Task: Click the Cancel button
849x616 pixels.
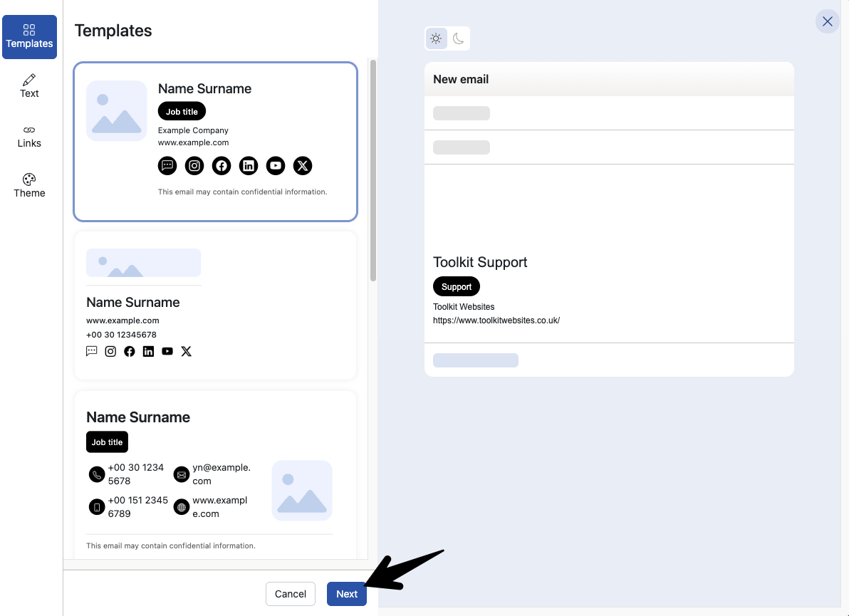Action: click(x=290, y=594)
